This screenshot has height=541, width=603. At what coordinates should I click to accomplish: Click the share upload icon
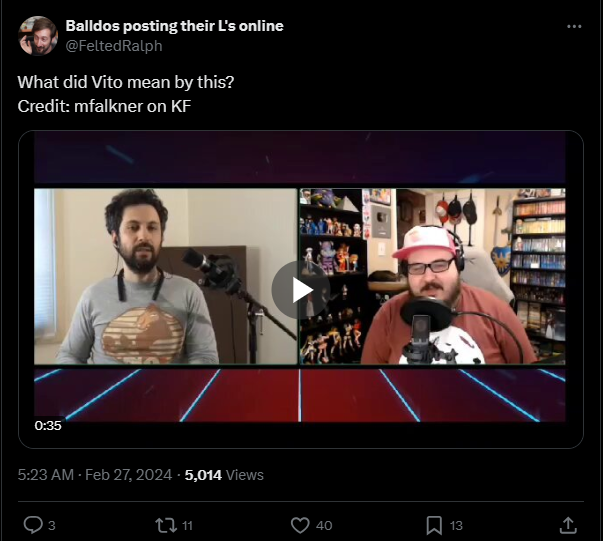(568, 525)
